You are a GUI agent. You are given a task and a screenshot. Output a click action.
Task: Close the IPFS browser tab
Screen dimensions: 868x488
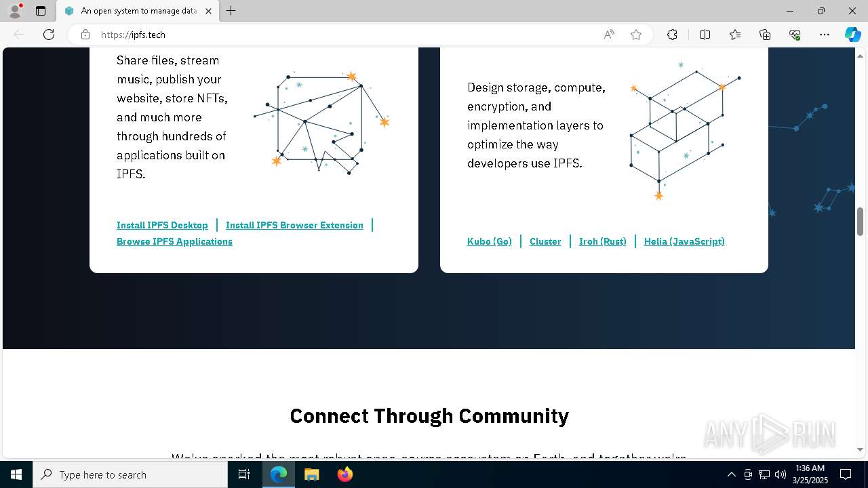tap(208, 11)
